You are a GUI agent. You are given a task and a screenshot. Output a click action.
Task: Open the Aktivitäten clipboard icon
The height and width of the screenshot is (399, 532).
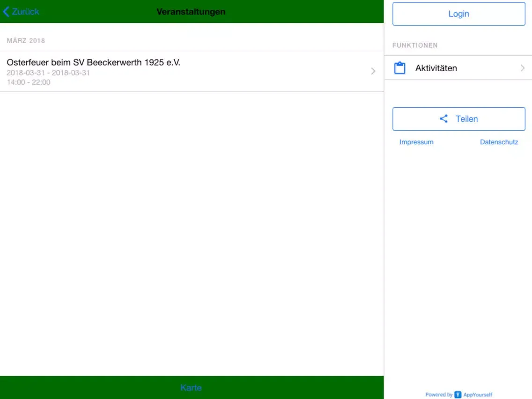(x=399, y=68)
